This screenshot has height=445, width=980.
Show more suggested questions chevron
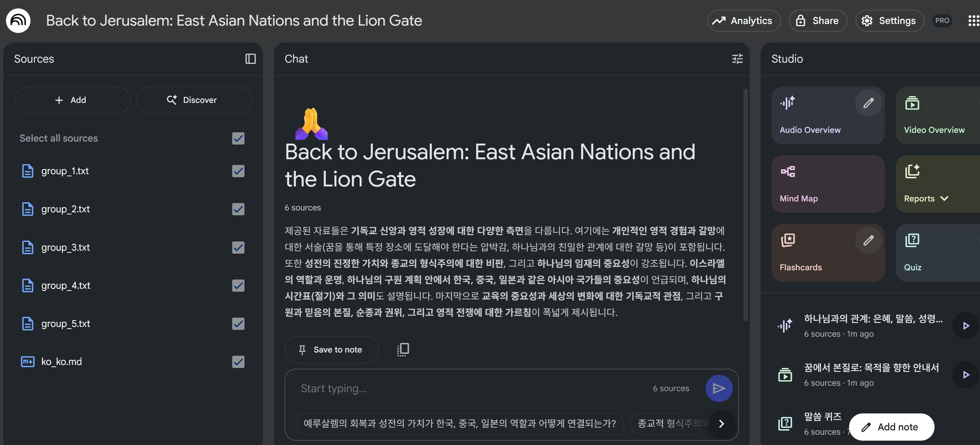point(721,424)
